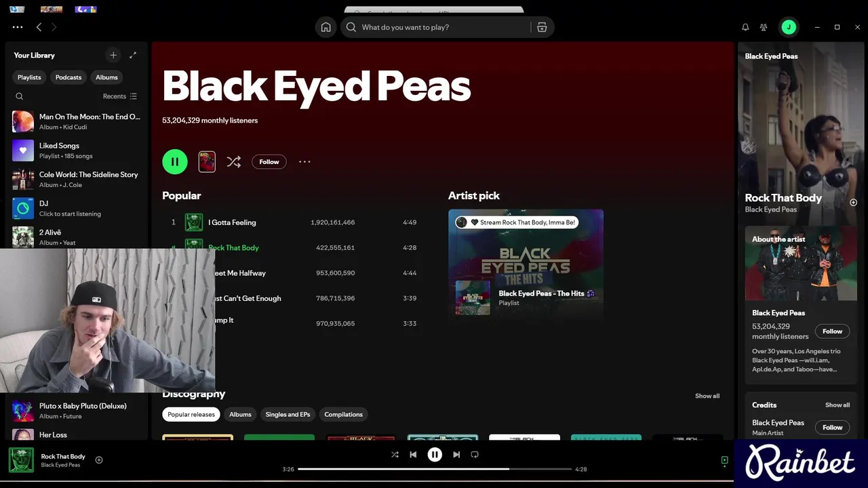
Task: Toggle shuffle in the bottom player
Action: [x=395, y=455]
